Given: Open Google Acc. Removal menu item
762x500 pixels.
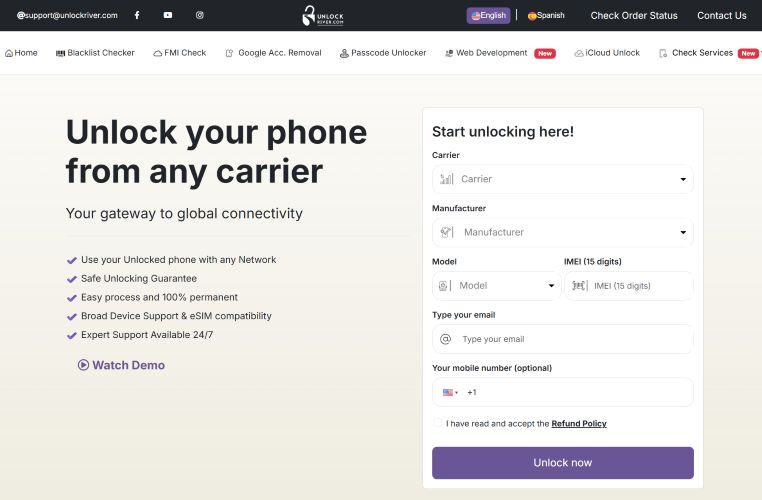Looking at the screenshot, I should click(x=274, y=53).
